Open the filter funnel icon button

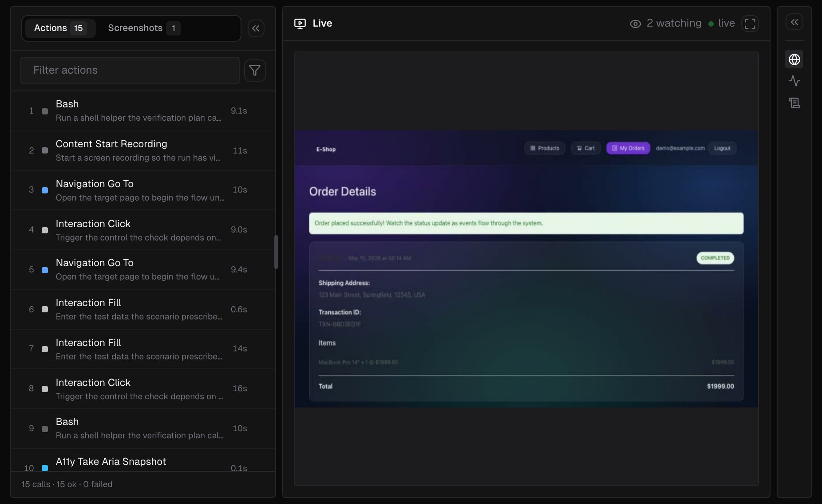click(255, 70)
